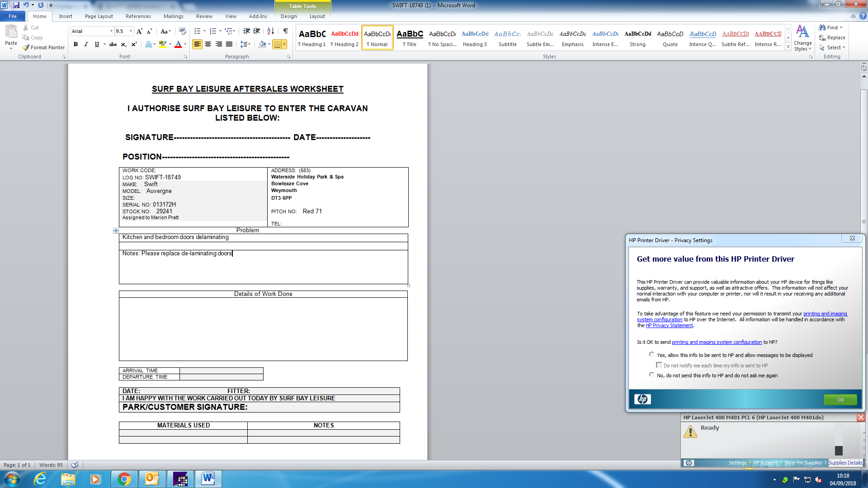Open the Page Layout ribbon tab
This screenshot has height=488, width=868.
[x=99, y=16]
